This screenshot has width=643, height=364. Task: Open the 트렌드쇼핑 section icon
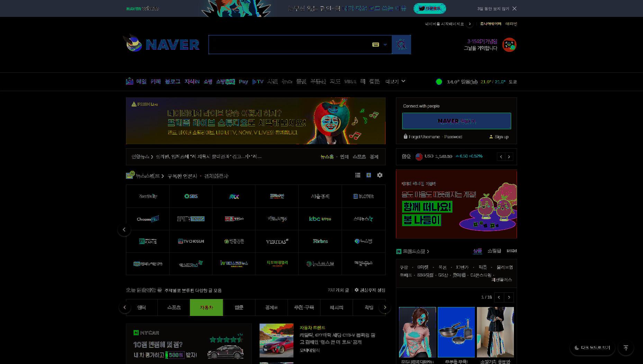[x=399, y=251]
